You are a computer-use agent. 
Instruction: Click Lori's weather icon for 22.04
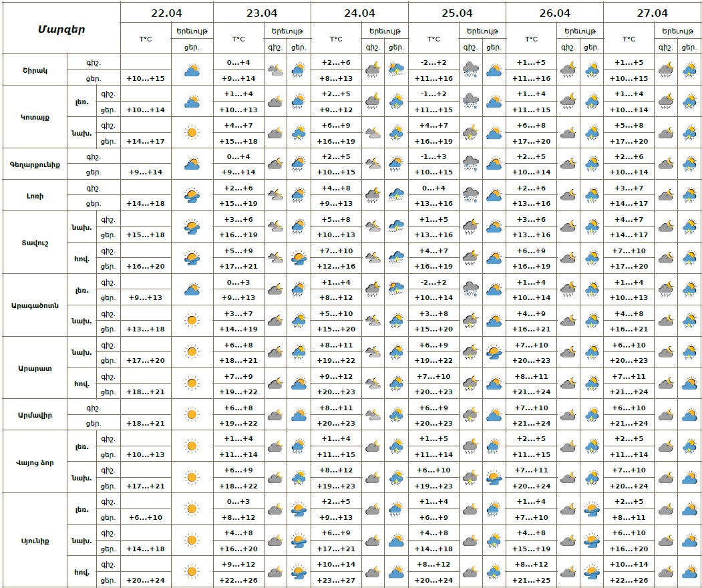192,195
